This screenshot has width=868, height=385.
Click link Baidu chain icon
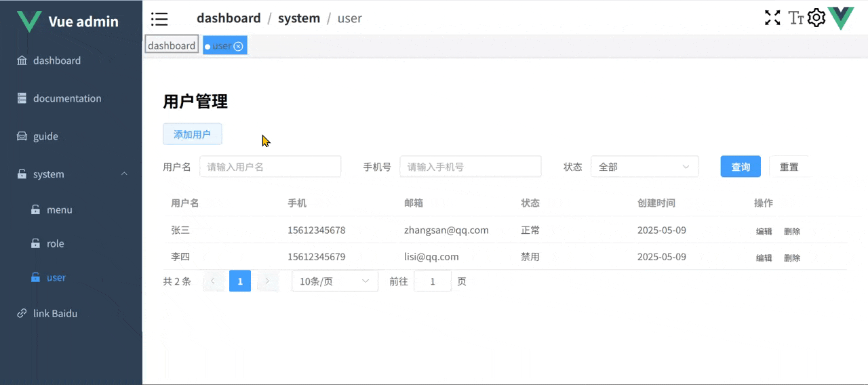[x=22, y=313]
